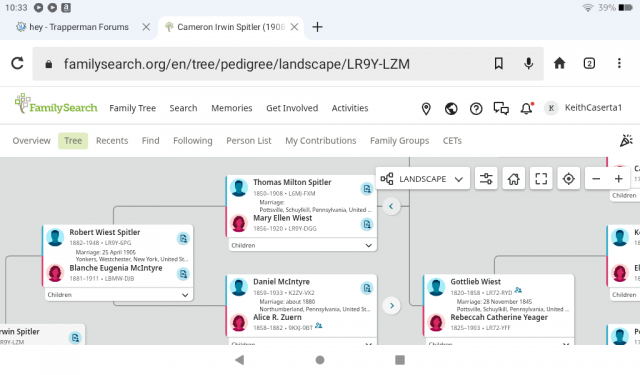The image size is (640, 375).
Task: Open the Find tab
Action: [x=150, y=141]
